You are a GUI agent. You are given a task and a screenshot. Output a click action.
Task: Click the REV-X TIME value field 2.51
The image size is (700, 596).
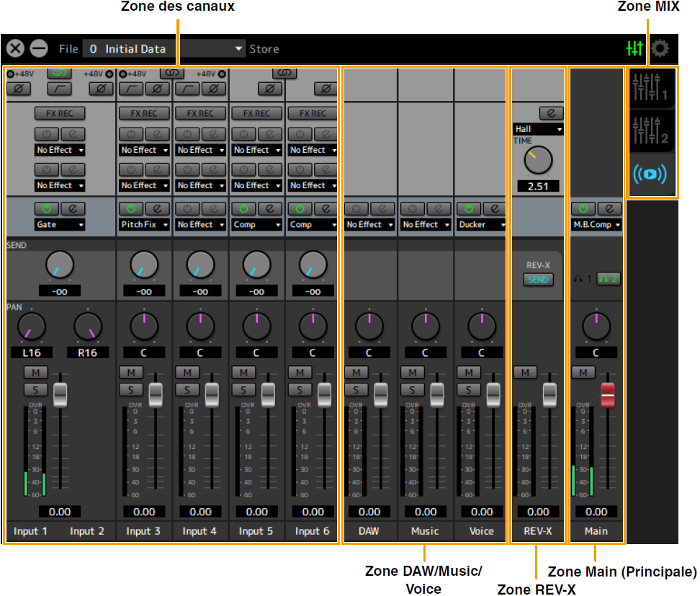pos(538,187)
